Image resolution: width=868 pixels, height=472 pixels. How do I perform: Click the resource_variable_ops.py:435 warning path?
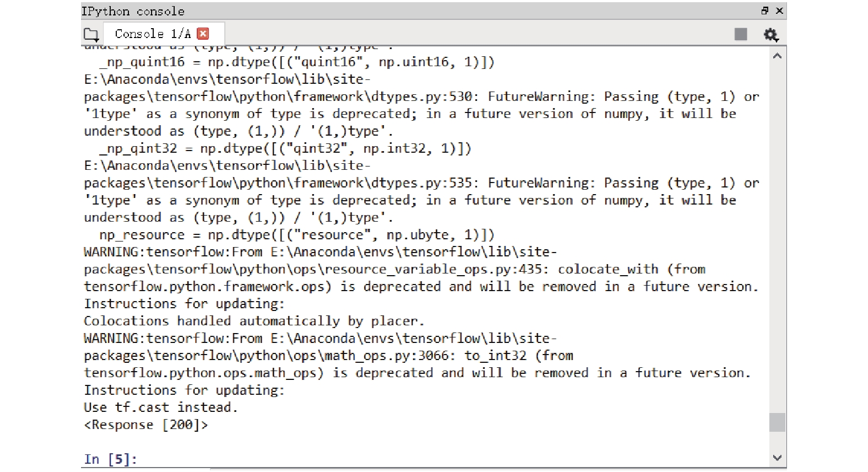[x=316, y=269]
